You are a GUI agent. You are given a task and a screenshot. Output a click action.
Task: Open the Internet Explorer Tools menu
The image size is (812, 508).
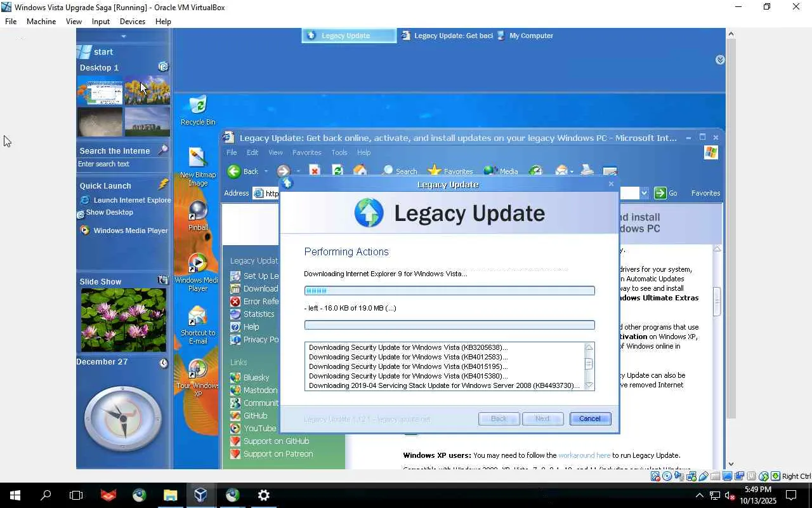pos(339,152)
